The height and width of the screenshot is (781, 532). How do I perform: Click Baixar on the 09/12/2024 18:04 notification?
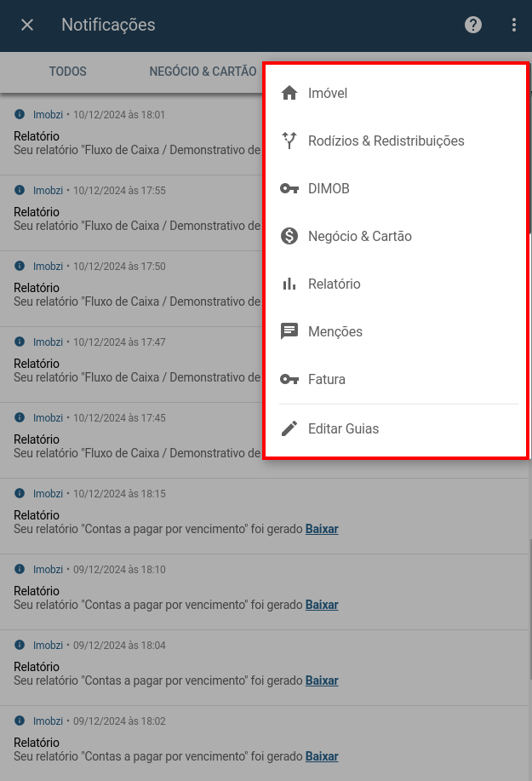point(322,681)
